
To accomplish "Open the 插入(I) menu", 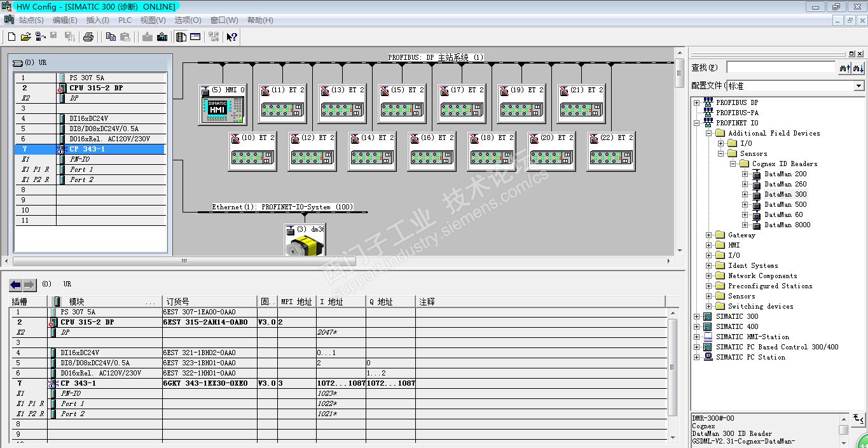I will [x=97, y=20].
